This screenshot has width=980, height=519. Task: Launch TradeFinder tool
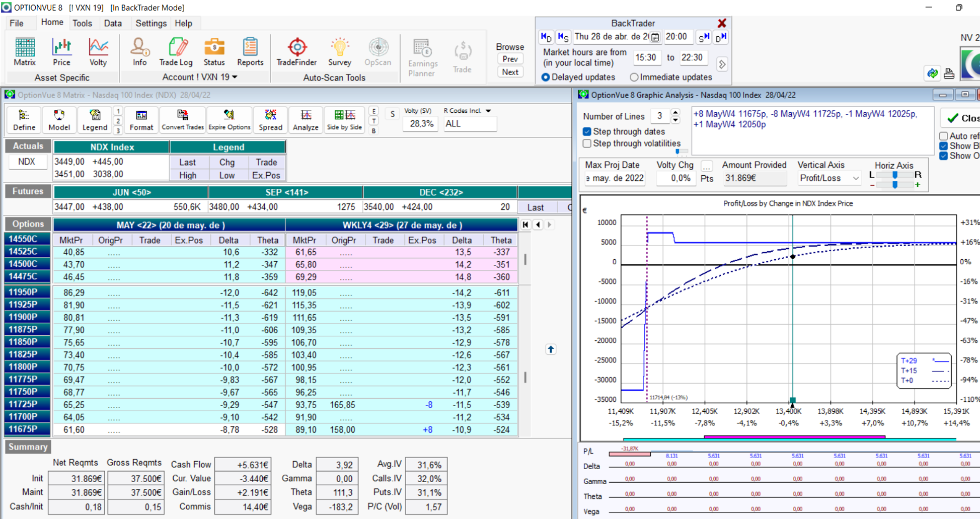pyautogui.click(x=296, y=52)
